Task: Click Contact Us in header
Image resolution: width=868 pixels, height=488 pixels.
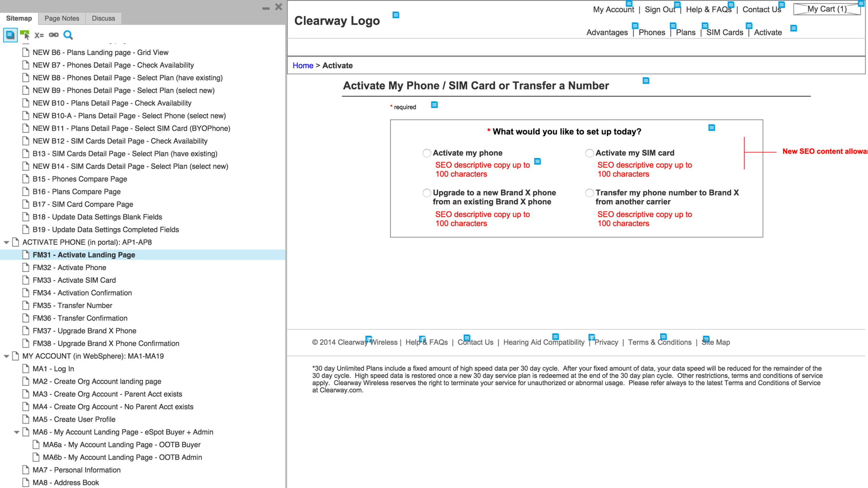Action: [762, 9]
